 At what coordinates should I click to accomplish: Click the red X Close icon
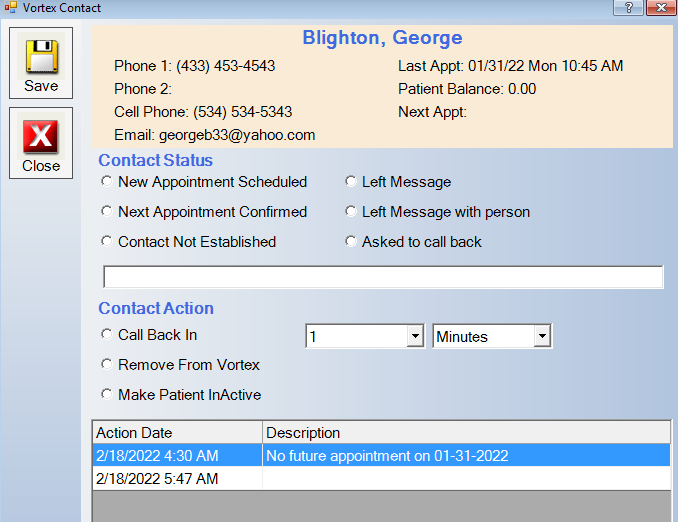click(41, 137)
